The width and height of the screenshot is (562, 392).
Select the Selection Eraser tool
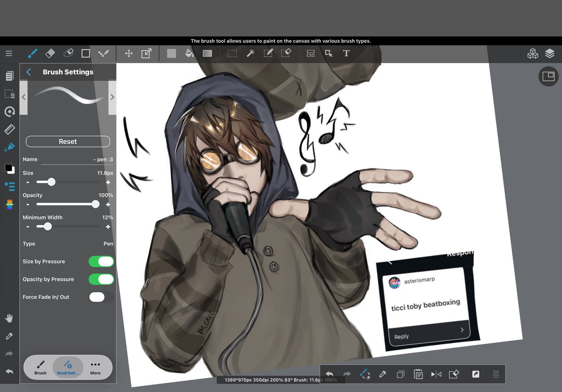pyautogui.click(x=286, y=53)
